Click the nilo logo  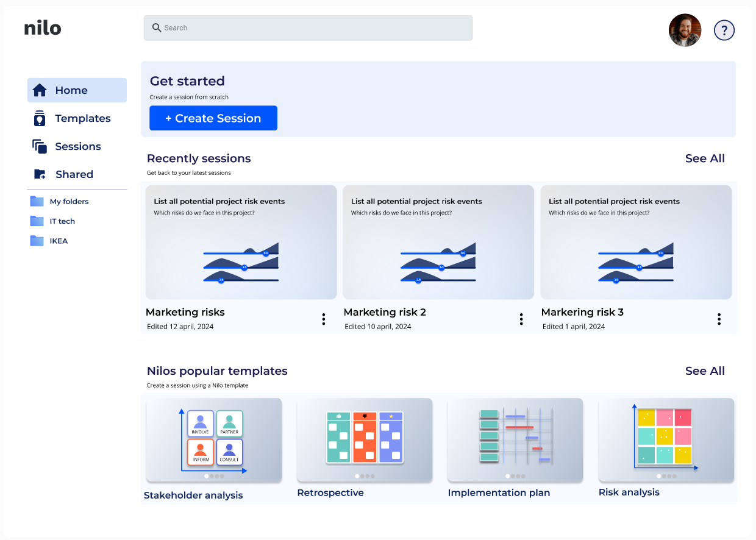(43, 28)
